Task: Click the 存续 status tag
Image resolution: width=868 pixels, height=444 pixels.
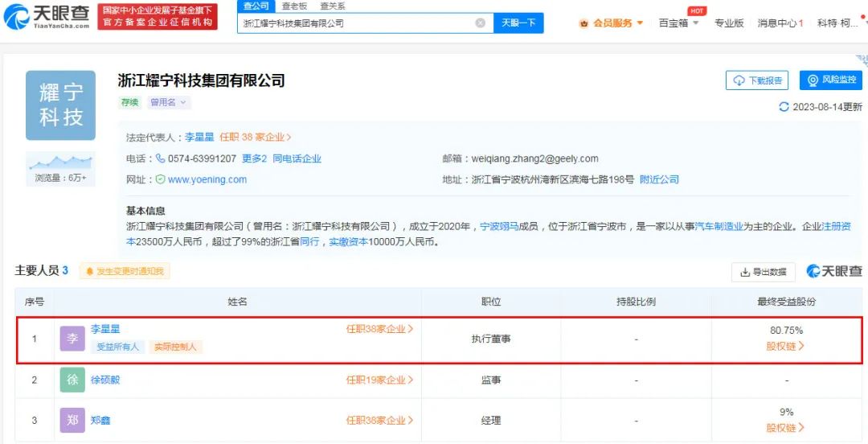Action: [x=129, y=102]
